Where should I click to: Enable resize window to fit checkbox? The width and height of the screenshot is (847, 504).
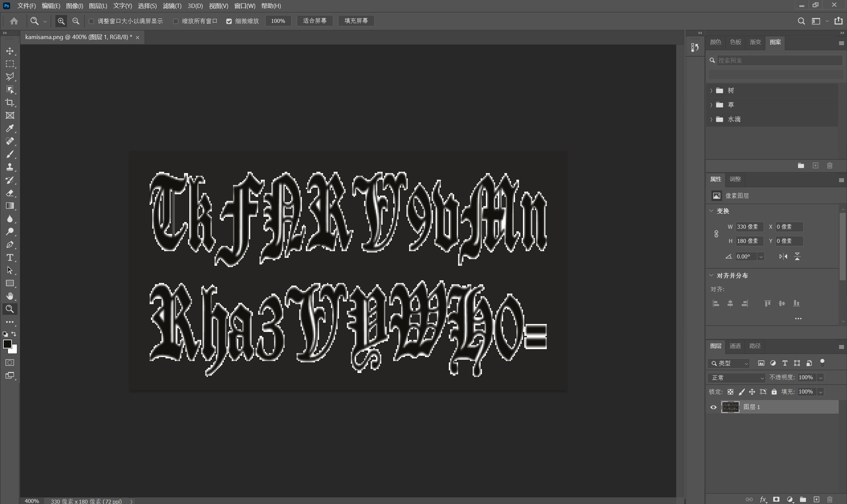pyautogui.click(x=91, y=21)
